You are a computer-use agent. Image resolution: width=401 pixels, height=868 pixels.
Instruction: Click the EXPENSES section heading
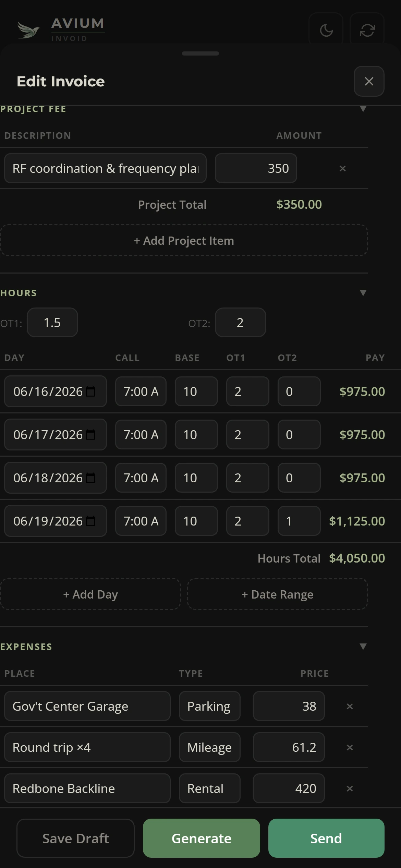click(26, 647)
